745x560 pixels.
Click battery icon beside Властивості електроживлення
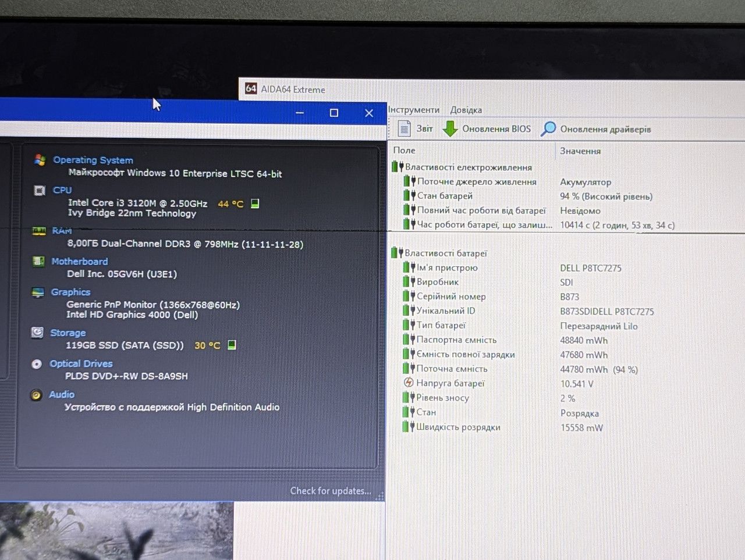[x=398, y=167]
